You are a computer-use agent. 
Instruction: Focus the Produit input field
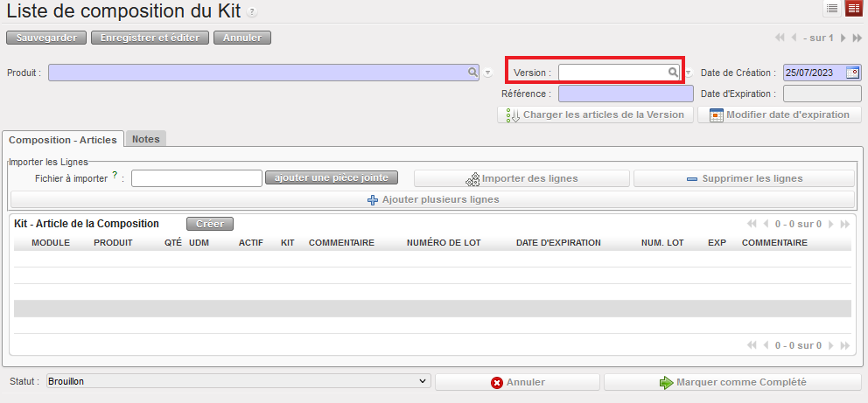263,73
